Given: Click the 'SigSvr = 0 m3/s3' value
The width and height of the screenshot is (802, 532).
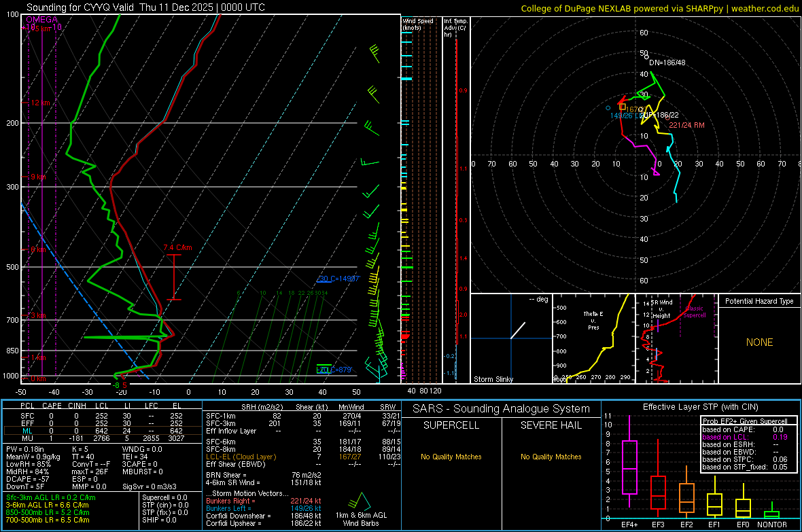Looking at the screenshot, I should coord(150,486).
